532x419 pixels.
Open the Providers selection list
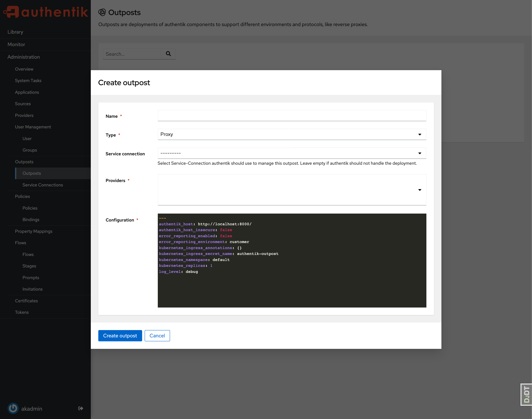292,190
